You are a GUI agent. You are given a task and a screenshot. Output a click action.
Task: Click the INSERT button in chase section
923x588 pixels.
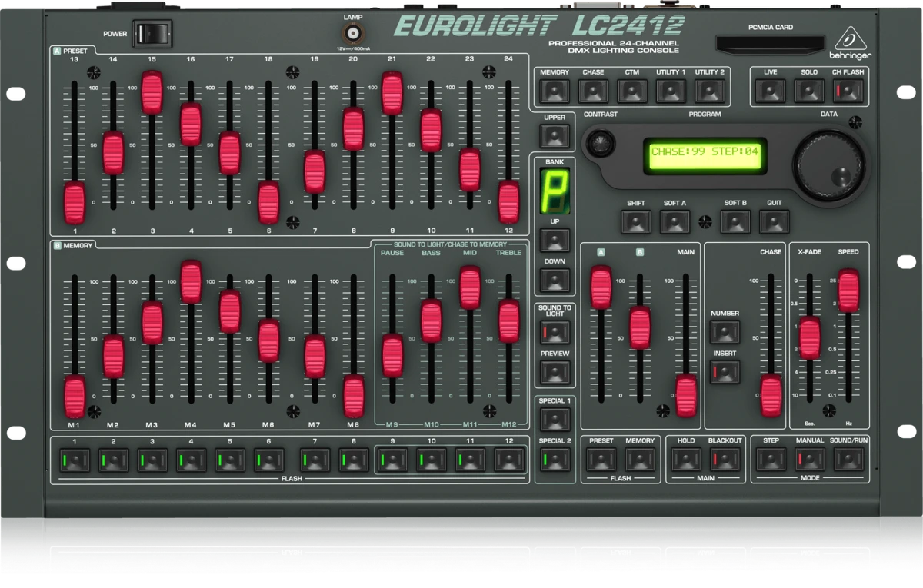pos(725,372)
